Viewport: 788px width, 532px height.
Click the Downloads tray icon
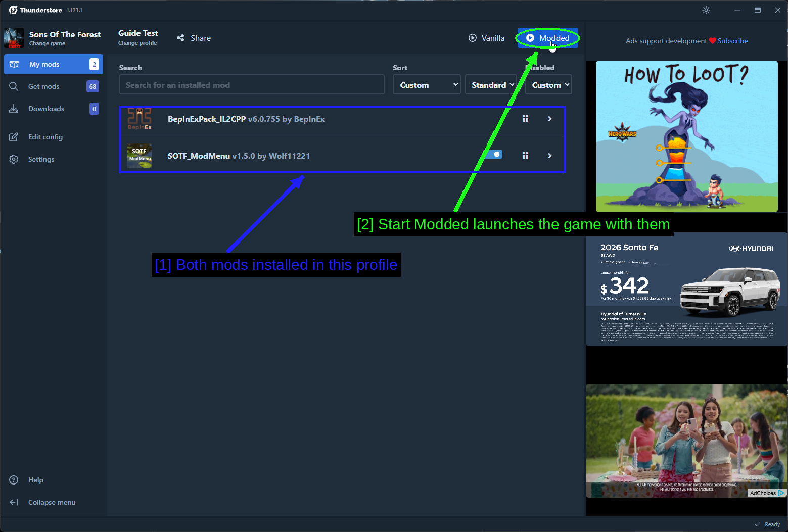14,109
